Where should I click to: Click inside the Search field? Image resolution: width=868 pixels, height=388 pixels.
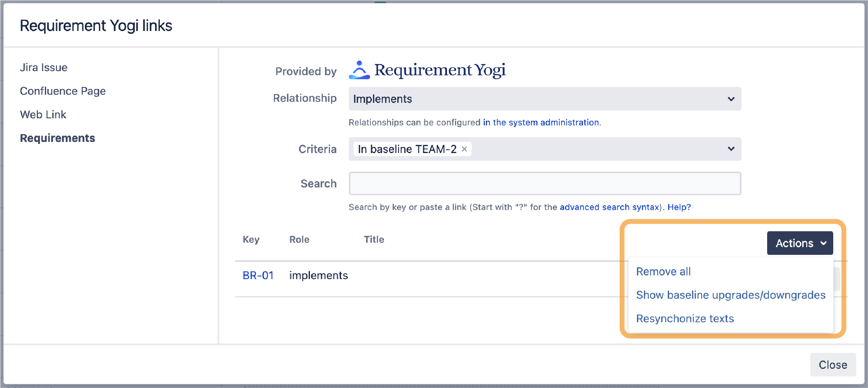[544, 183]
